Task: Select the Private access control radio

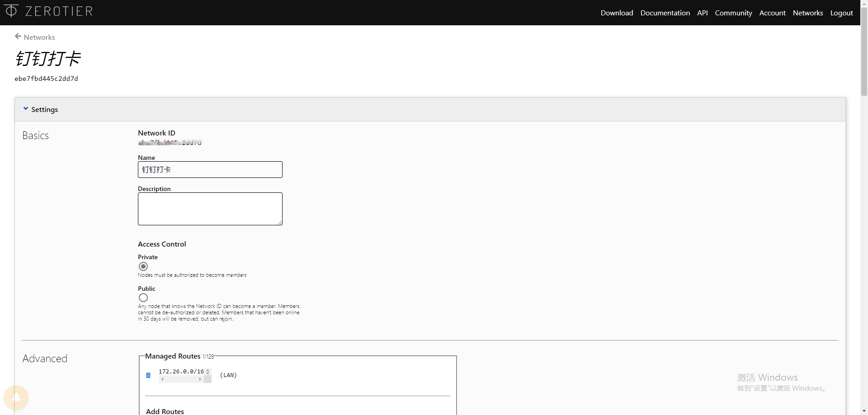Action: click(x=143, y=266)
